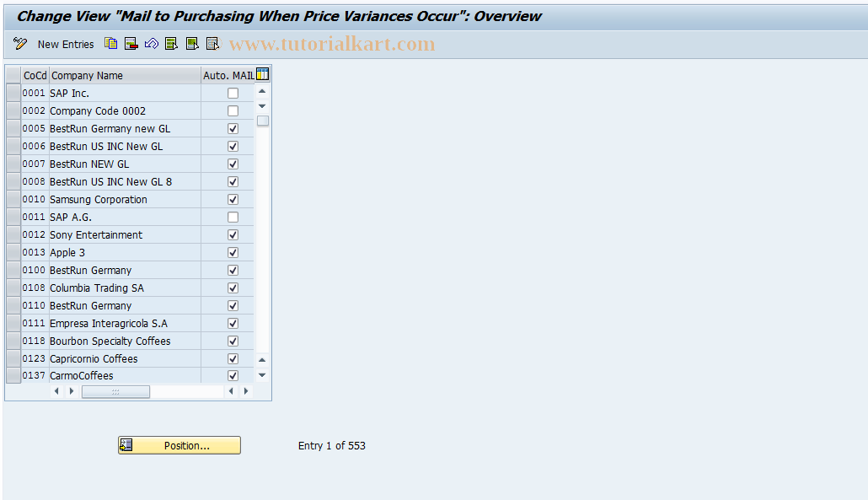Uncheck Auto. MAIL for CarmoCoffees
The height and width of the screenshot is (500, 868).
click(233, 375)
